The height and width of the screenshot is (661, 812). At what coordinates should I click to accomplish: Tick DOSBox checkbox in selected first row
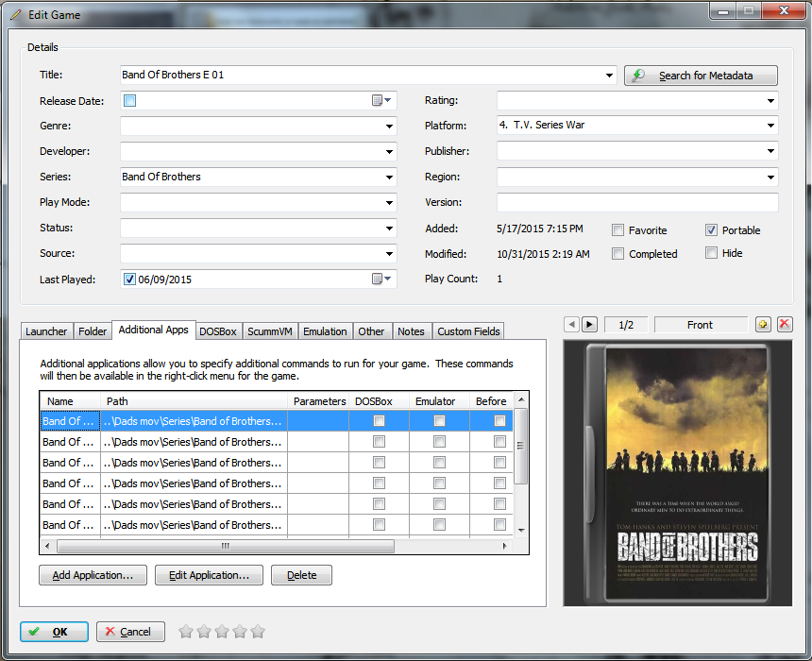pyautogui.click(x=379, y=420)
